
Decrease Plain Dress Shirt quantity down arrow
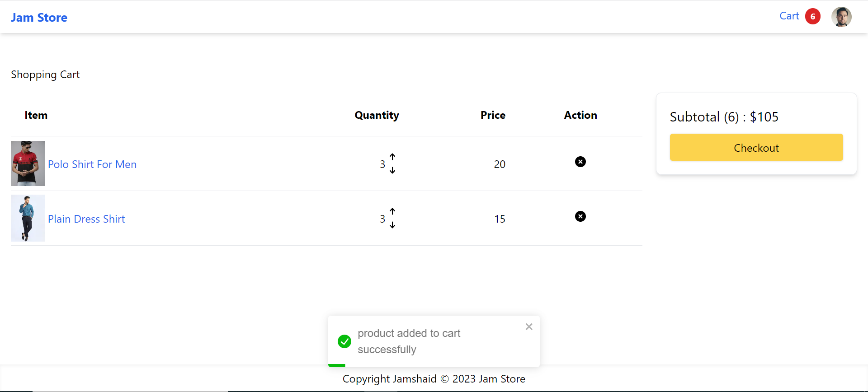click(392, 225)
